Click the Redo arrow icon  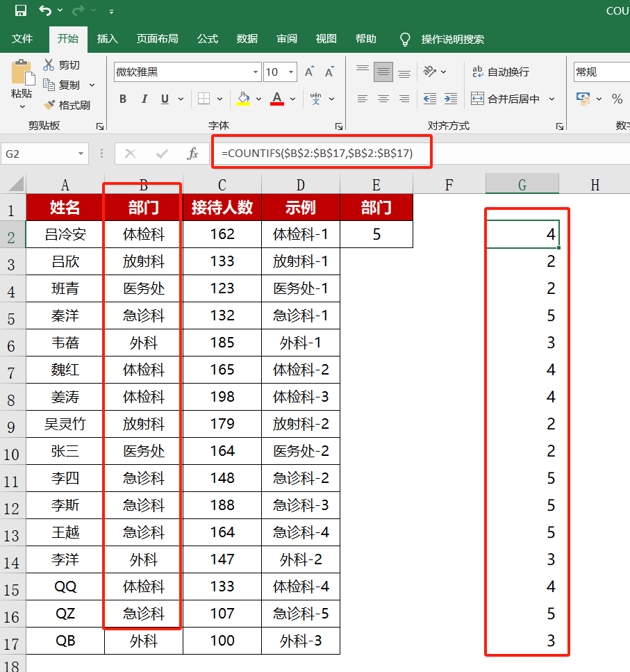[78, 10]
